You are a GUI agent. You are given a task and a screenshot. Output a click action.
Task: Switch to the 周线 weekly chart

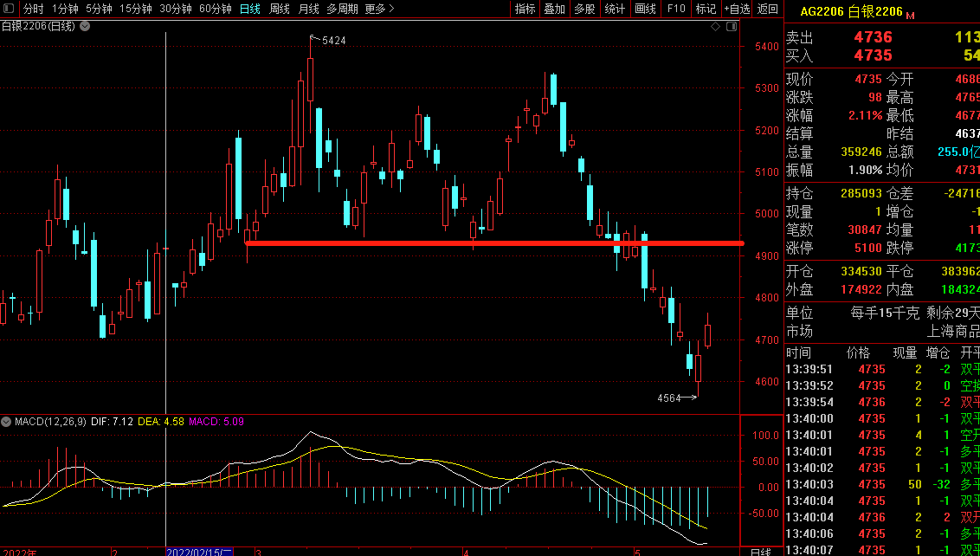[x=280, y=9]
